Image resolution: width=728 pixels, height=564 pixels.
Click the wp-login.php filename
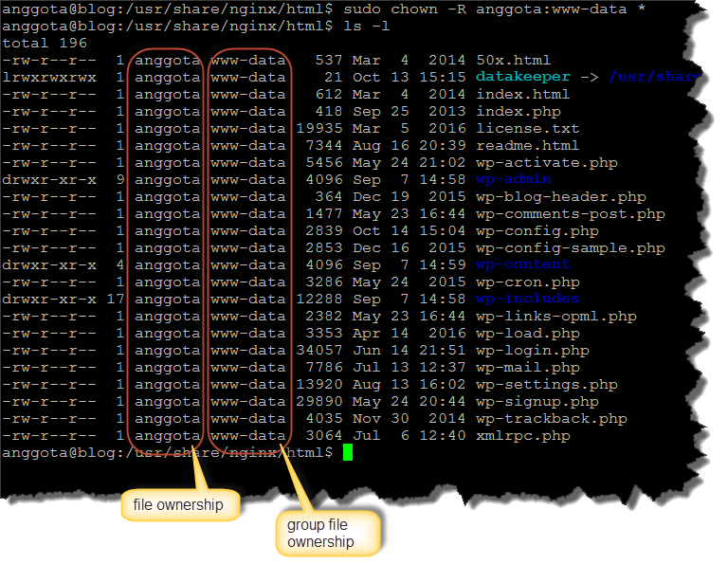tap(532, 350)
